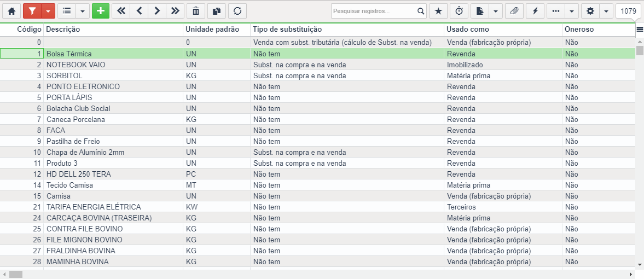Go to the next record
The height and width of the screenshot is (279, 644).
[157, 11]
